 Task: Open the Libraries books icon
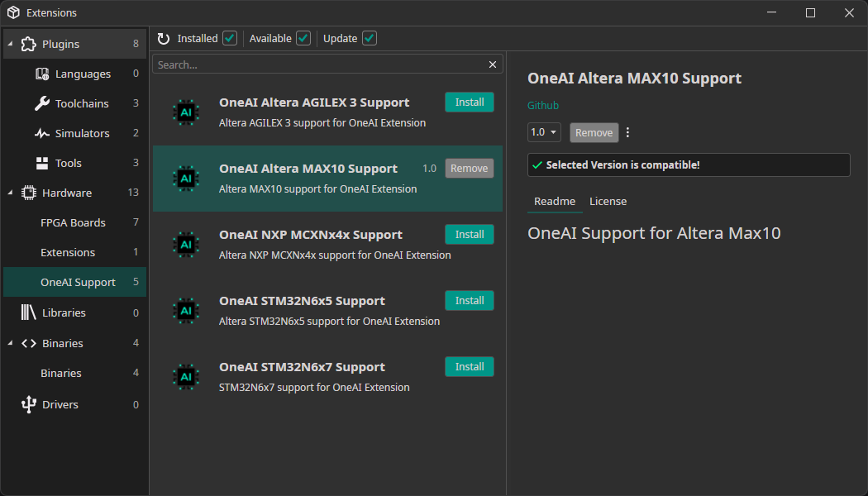point(29,312)
